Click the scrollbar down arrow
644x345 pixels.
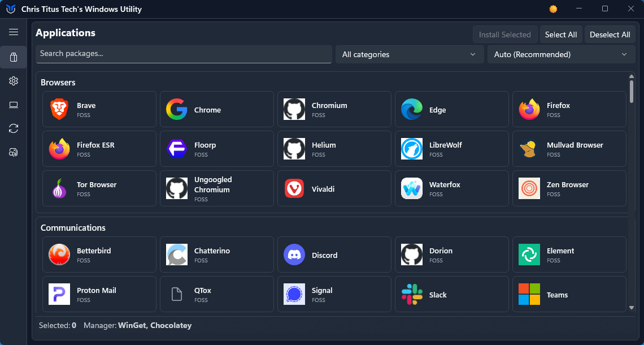click(x=632, y=307)
